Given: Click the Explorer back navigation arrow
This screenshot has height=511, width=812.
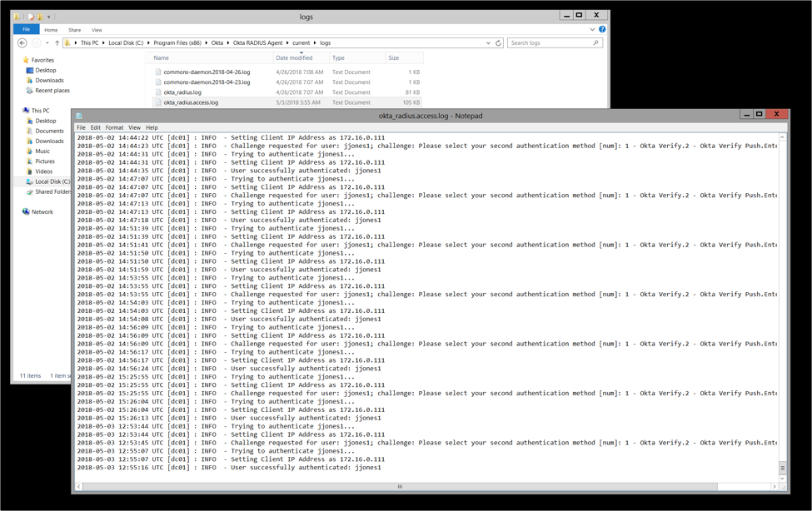Looking at the screenshot, I should point(22,43).
